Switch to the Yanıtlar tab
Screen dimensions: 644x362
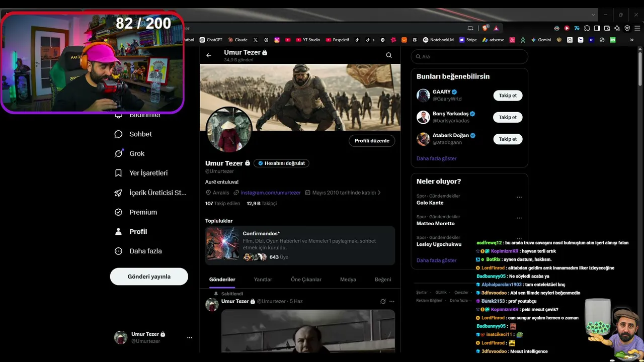coord(263,280)
